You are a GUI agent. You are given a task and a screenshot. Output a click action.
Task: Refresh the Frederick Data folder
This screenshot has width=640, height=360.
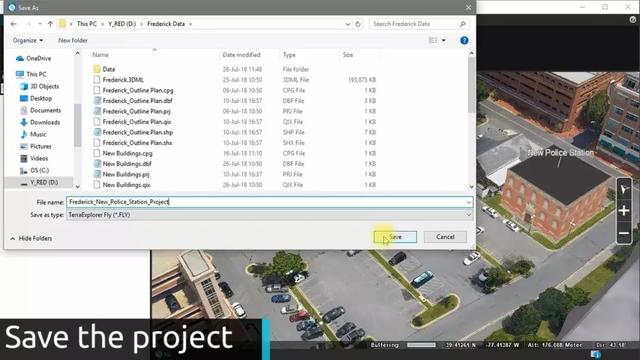click(358, 24)
